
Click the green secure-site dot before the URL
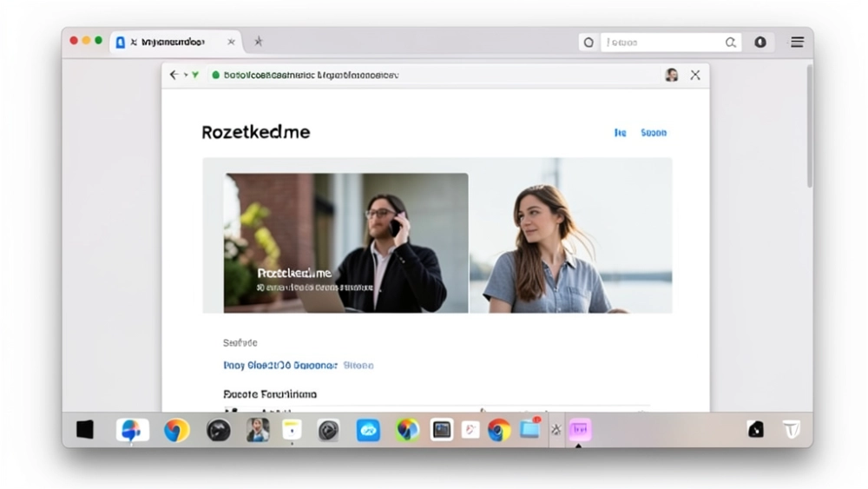tap(215, 76)
